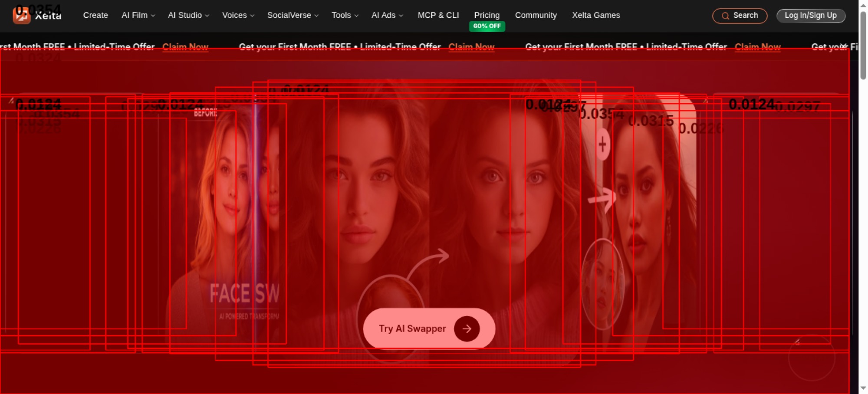Click the Try AI Swapper button
Screen dimensions: 868x394
tap(429, 328)
